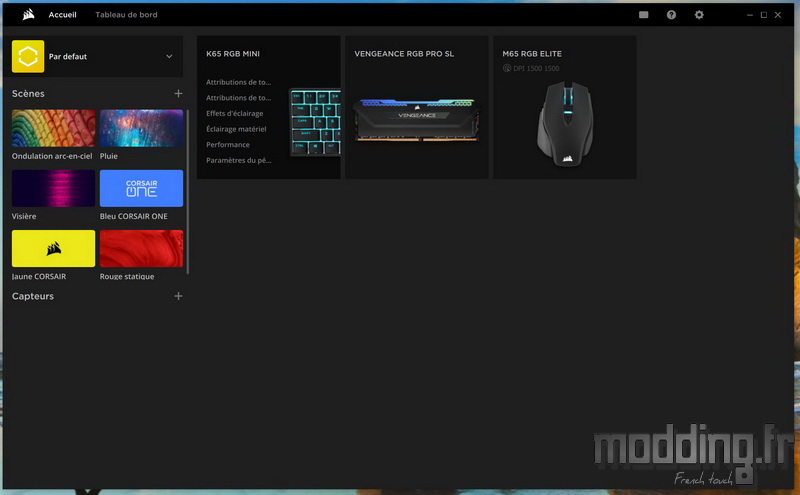This screenshot has height=495, width=800.
Task: Expand the Par defaut profile dropdown
Action: click(x=169, y=57)
